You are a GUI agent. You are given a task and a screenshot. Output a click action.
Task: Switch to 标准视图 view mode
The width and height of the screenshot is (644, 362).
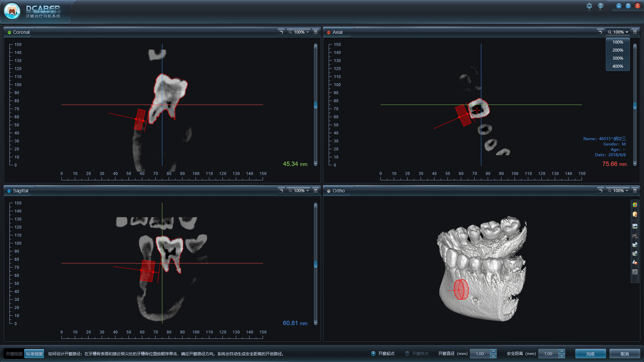pyautogui.click(x=34, y=354)
